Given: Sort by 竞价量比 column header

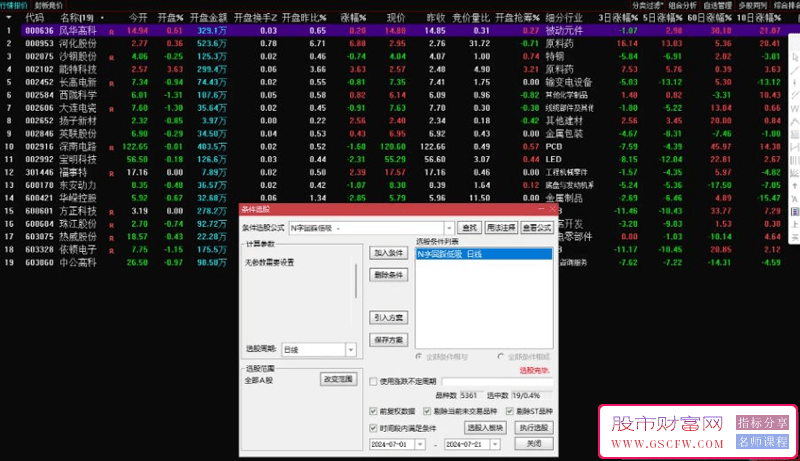Looking at the screenshot, I should click(x=471, y=17).
